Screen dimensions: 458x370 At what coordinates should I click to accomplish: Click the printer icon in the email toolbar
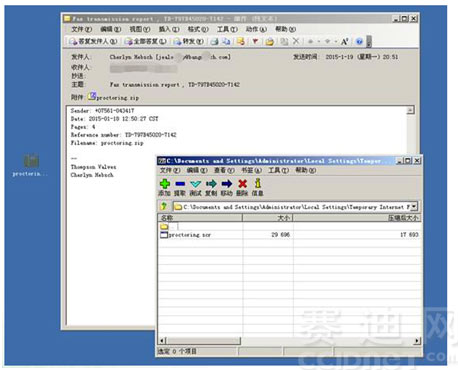[x=214, y=41]
